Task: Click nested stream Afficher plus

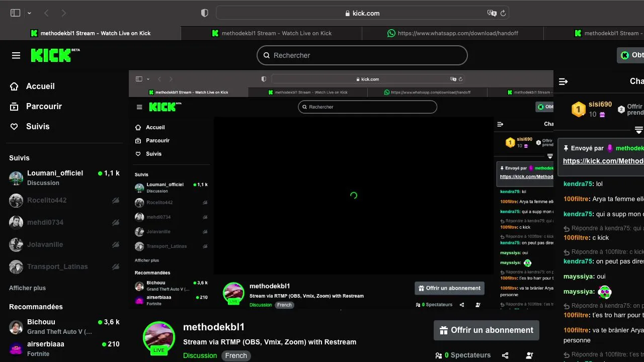Action: coord(147,260)
